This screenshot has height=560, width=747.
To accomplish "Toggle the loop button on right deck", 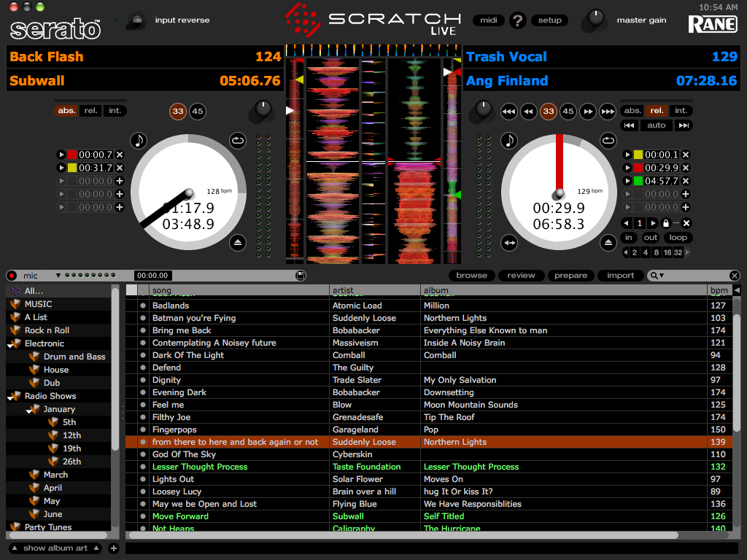I will 678,238.
